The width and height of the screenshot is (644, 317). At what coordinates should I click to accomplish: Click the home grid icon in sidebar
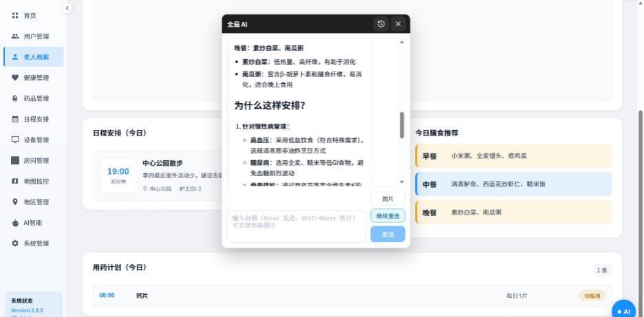15,16
